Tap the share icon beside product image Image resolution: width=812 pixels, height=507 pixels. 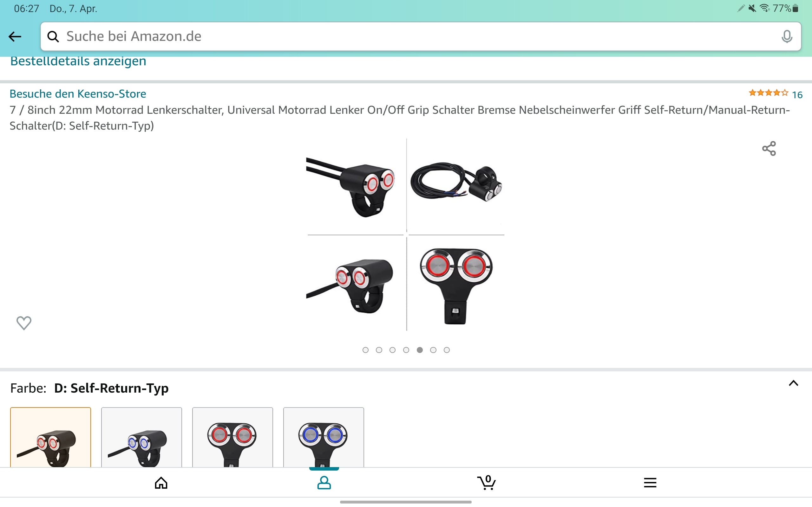point(769,149)
